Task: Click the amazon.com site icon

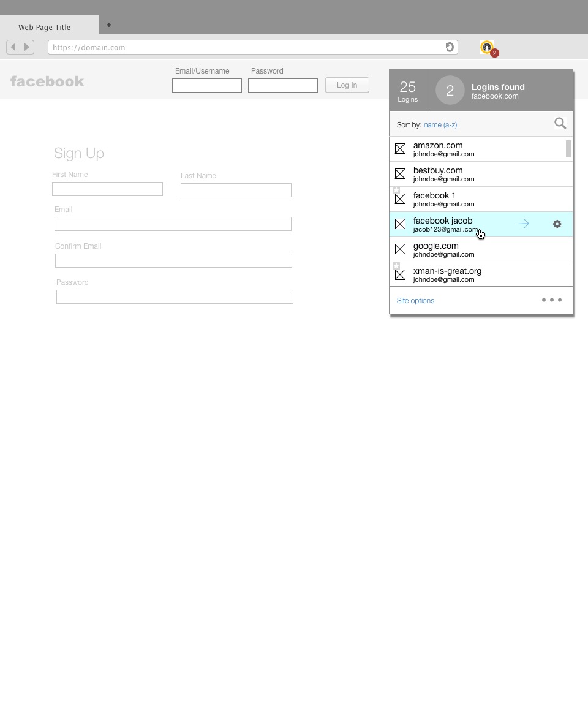Action: (400, 149)
